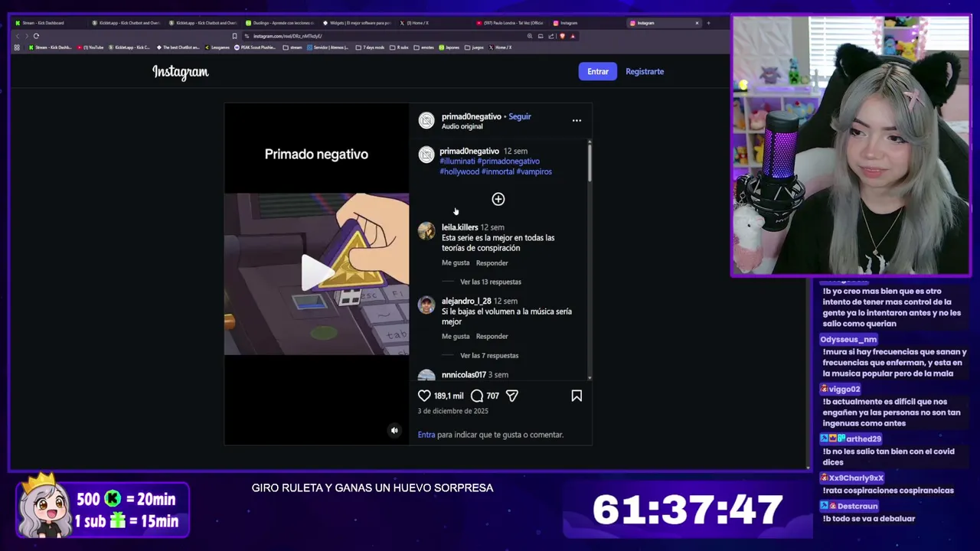Open the juegos bookmarks folder
980x551 pixels.
[x=474, y=47]
